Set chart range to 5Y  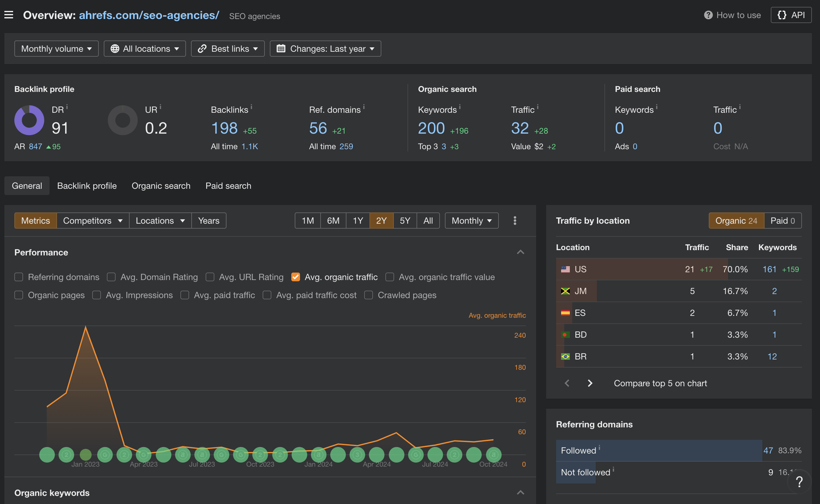click(x=405, y=221)
